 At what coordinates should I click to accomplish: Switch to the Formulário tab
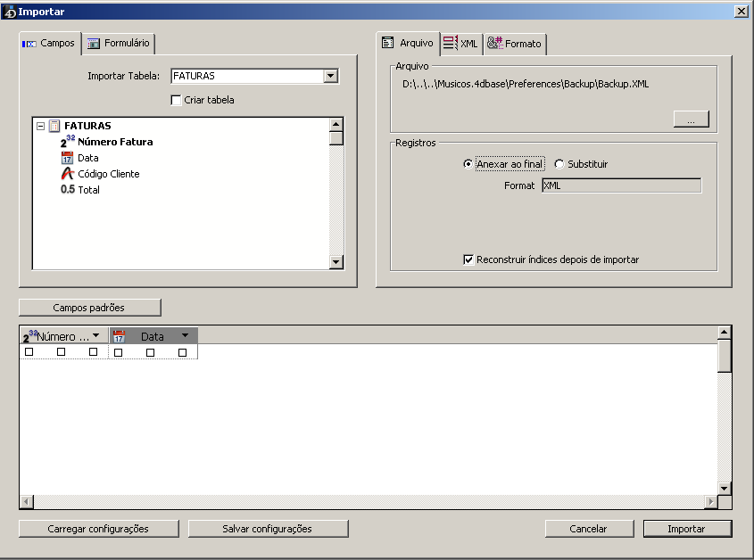(x=120, y=43)
